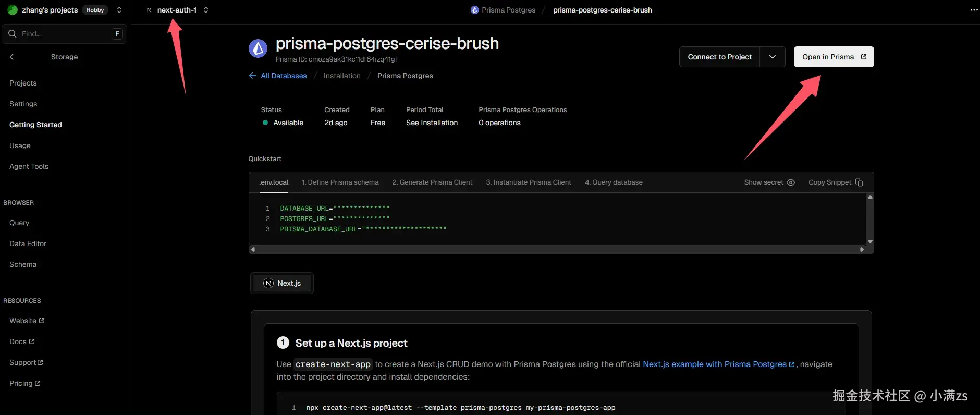This screenshot has width=980, height=415.
Task: Select the .env.local tab
Action: tap(274, 182)
